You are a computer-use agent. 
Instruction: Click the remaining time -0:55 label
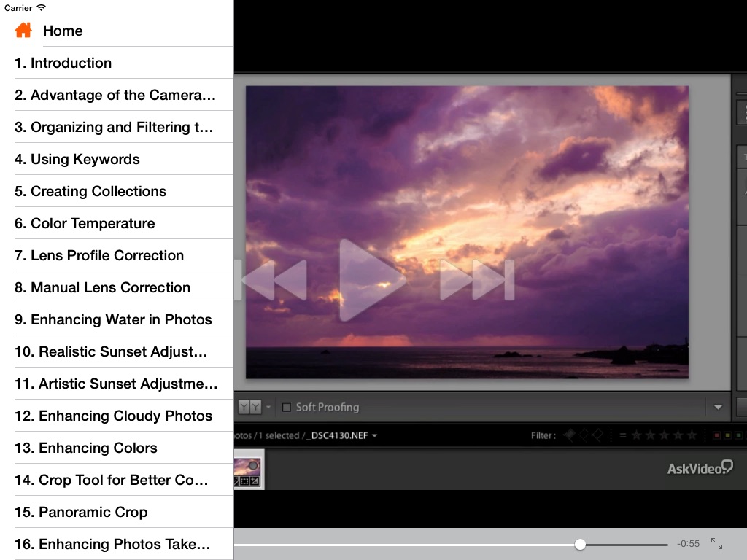coord(689,544)
